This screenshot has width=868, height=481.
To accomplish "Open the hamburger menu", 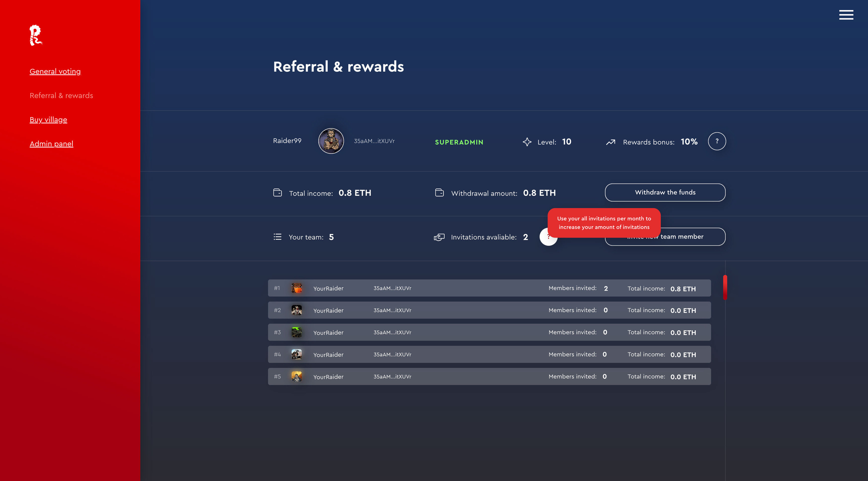I will [x=846, y=15].
